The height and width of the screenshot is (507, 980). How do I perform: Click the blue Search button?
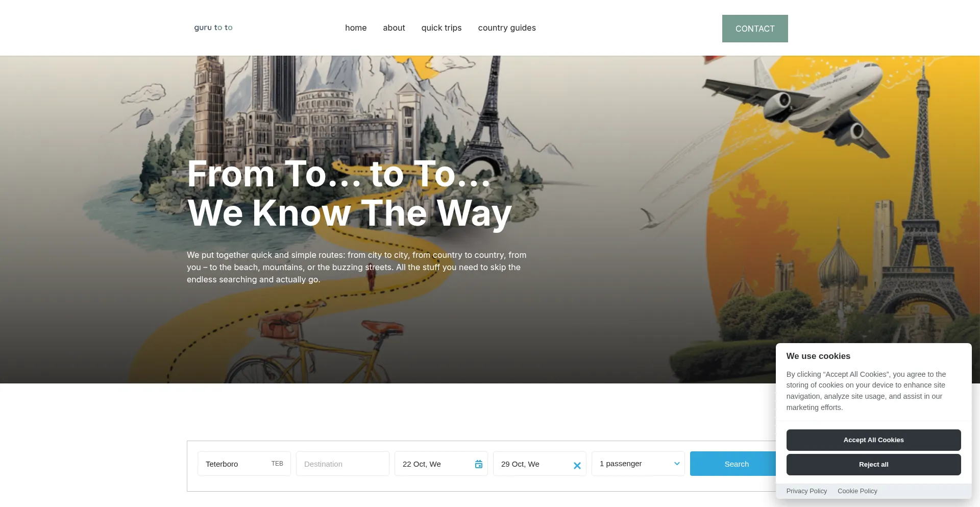pos(733,464)
